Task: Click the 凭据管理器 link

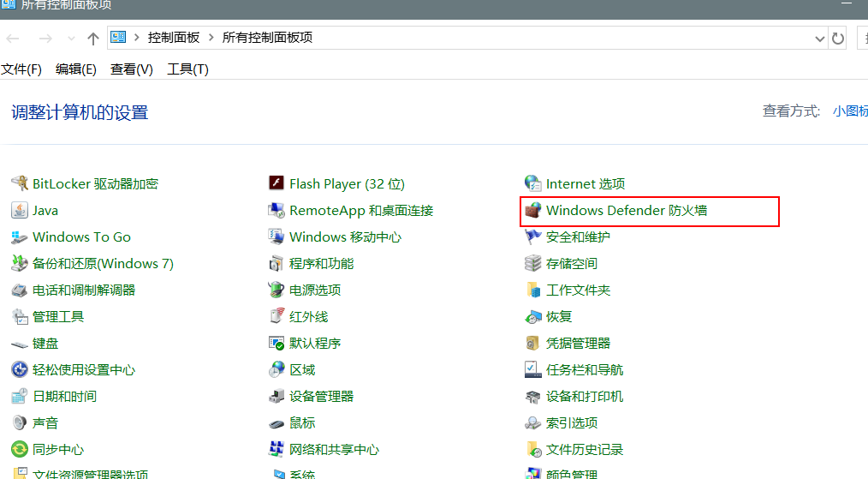Action: pyautogui.click(x=578, y=344)
